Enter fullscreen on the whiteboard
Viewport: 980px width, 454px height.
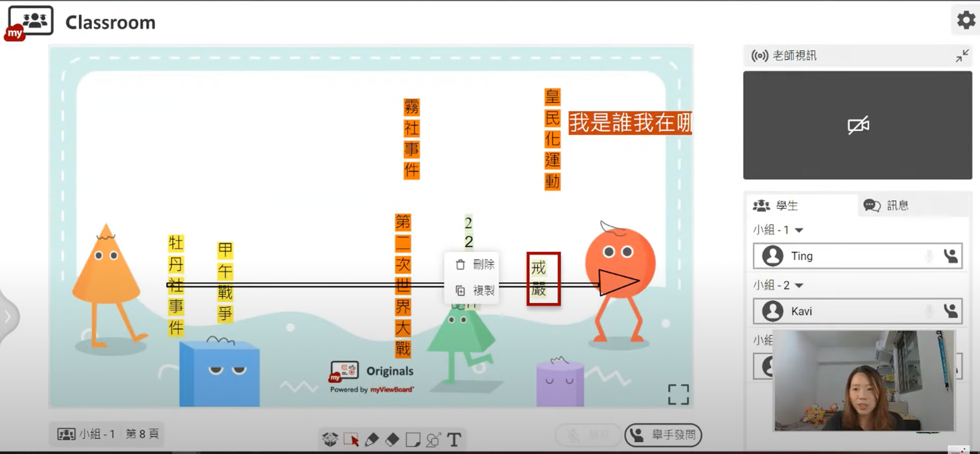click(678, 394)
